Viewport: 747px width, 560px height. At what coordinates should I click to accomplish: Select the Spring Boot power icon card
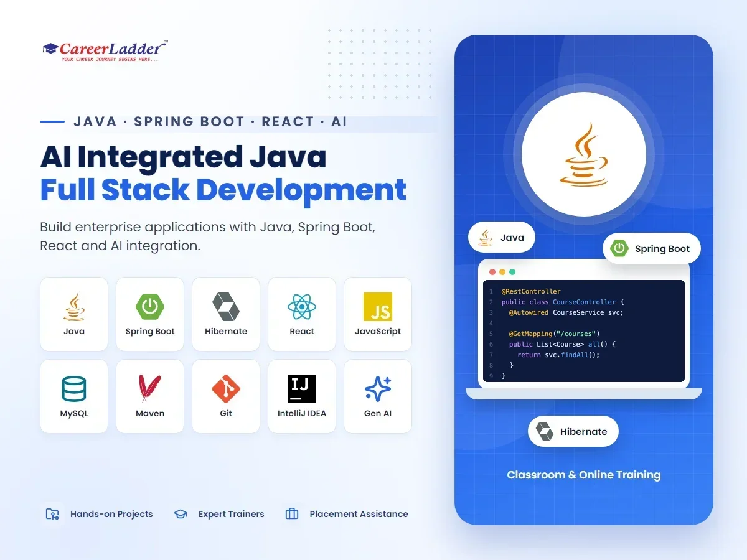(150, 314)
